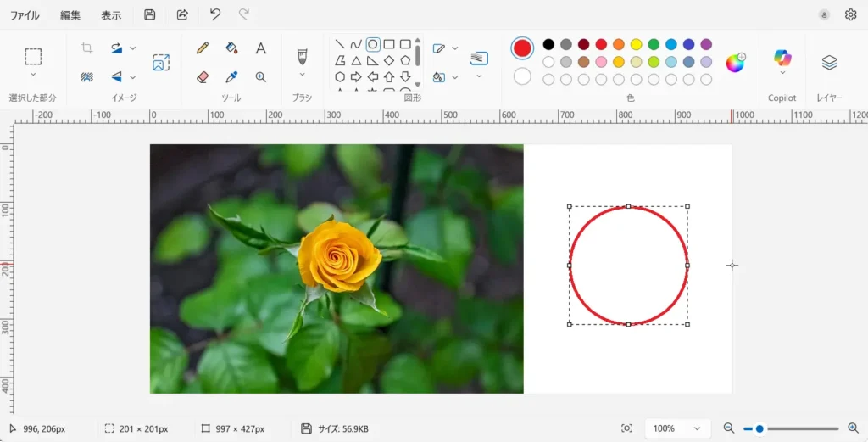Viewport: 868px width, 442px height.
Task: Pick the black color swatch
Action: click(548, 44)
